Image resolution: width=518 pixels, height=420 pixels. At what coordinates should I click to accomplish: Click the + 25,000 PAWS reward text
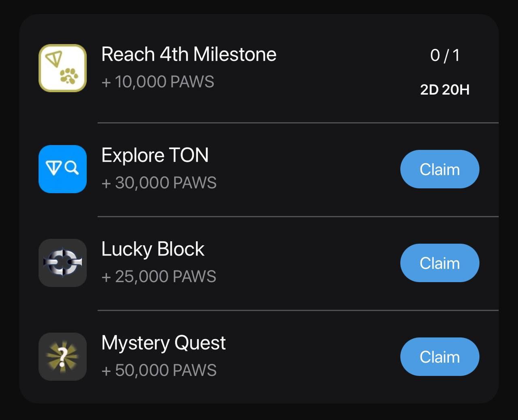[x=159, y=276]
